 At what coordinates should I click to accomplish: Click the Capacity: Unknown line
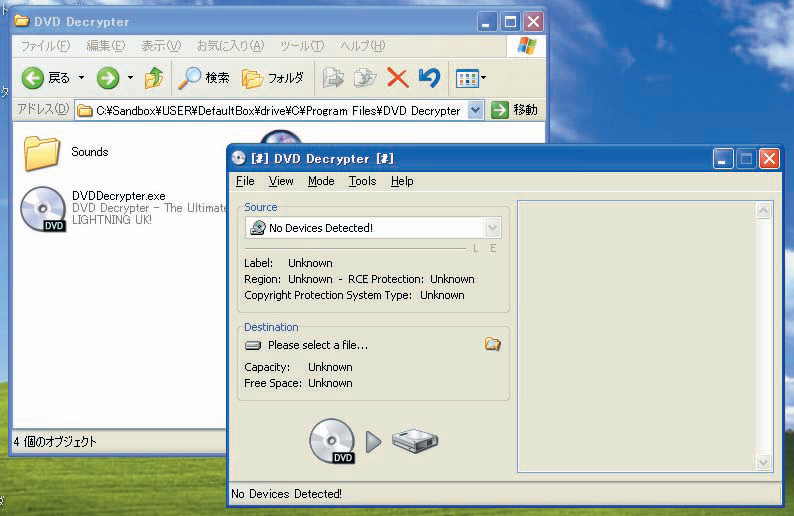[298, 367]
